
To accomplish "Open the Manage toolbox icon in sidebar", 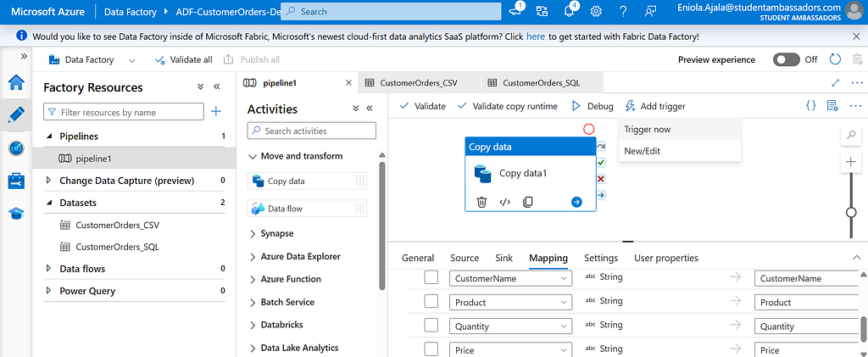I will click(x=16, y=181).
